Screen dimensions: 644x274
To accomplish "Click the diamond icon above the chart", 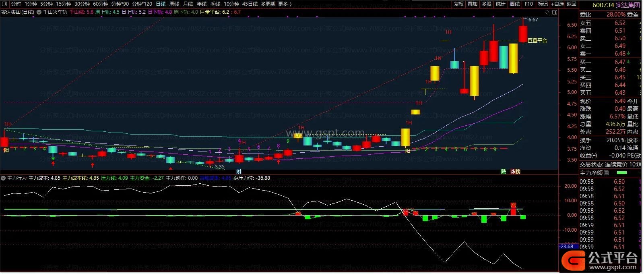I will (547, 12).
